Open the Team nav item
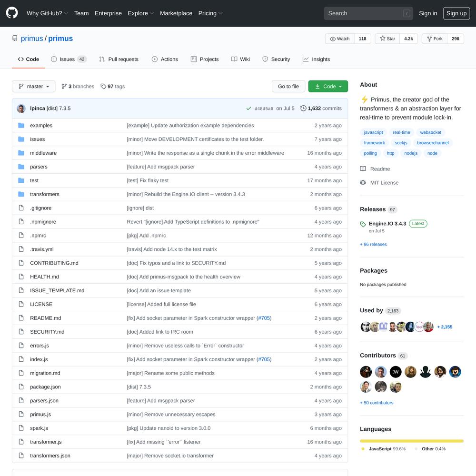Screen dimensions: 476x476 tap(81, 13)
